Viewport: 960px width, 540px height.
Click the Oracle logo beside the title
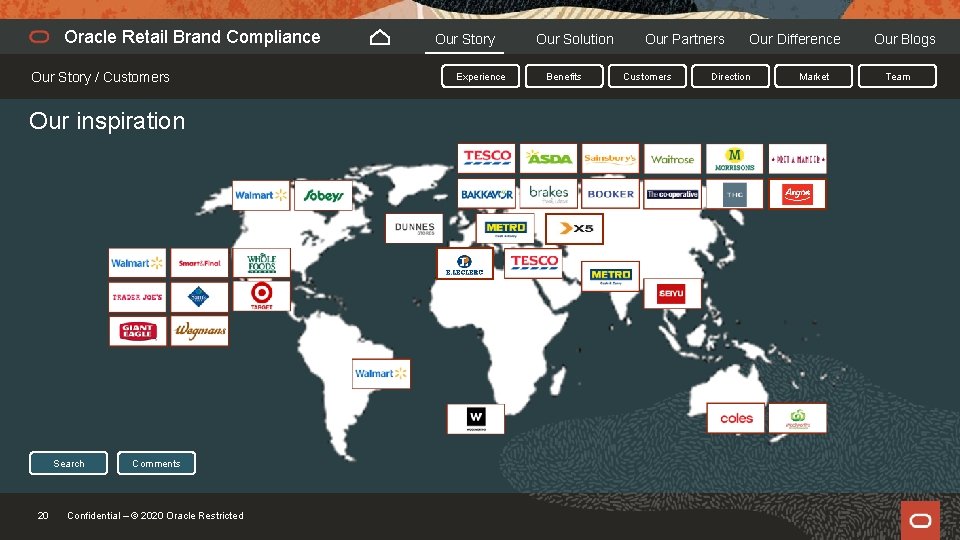(39, 37)
